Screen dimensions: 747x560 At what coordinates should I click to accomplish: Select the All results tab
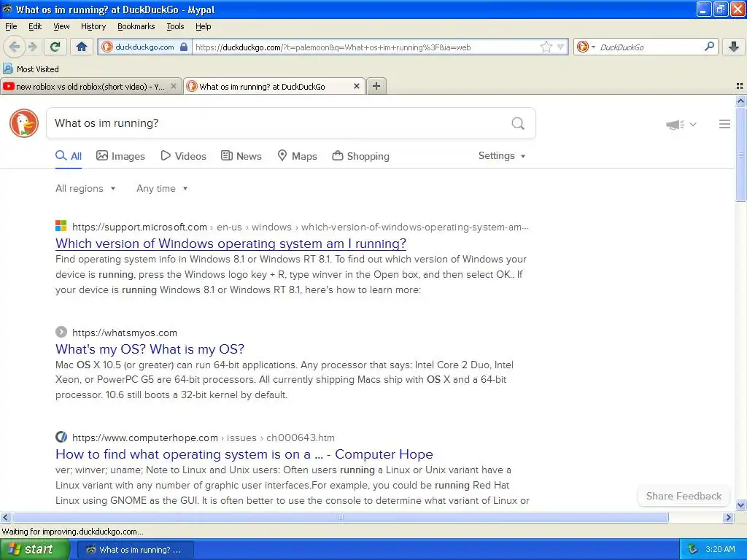(68, 156)
